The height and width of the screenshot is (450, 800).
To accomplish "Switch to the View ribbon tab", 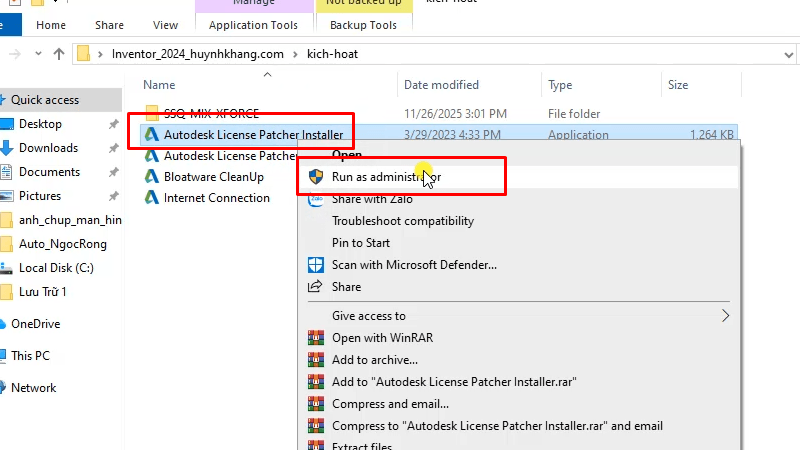I will coord(165,25).
